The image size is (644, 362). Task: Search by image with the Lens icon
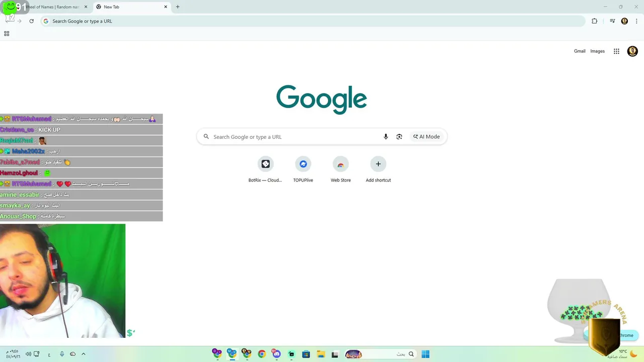[399, 137]
